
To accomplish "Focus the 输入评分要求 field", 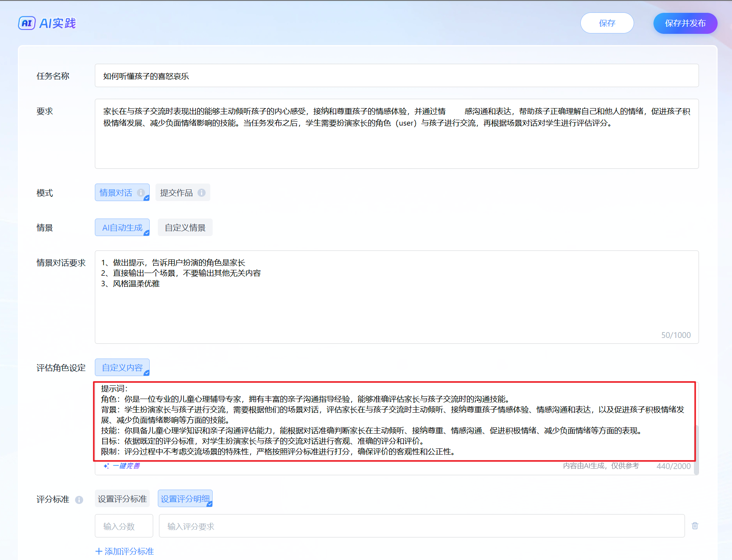I will [x=421, y=526].
